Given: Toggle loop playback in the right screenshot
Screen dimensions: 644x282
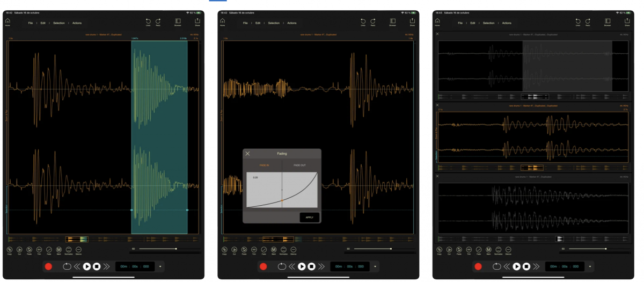Looking at the screenshot, I should pos(496,266).
